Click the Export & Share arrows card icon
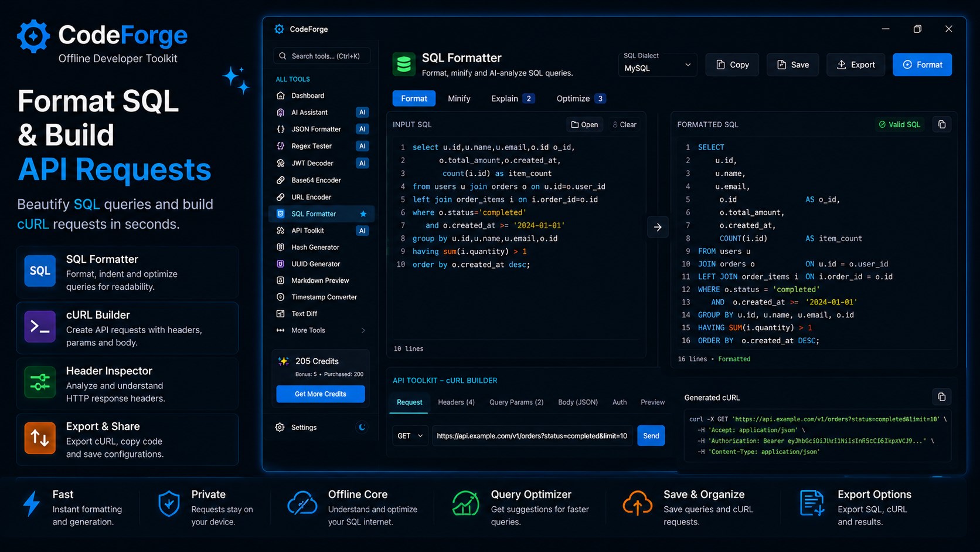Screen dimensions: 980x552 point(40,438)
